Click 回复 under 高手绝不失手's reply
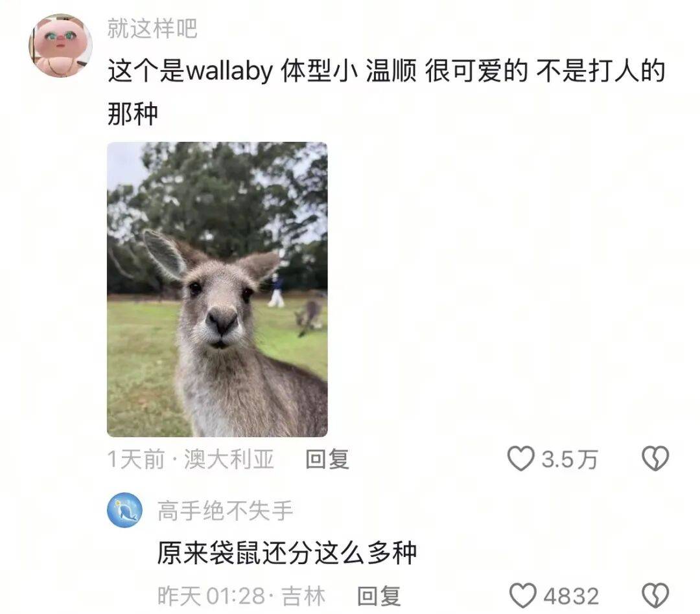The width and height of the screenshot is (700, 614). 379,596
